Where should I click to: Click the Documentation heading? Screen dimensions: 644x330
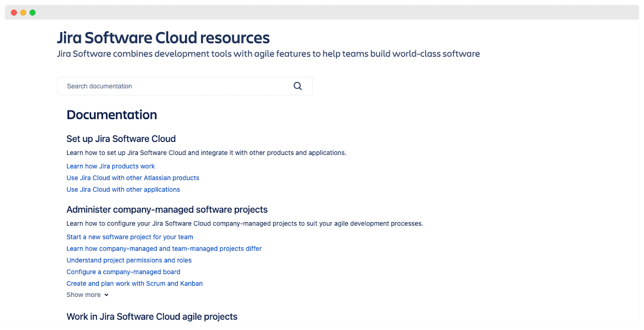(112, 115)
